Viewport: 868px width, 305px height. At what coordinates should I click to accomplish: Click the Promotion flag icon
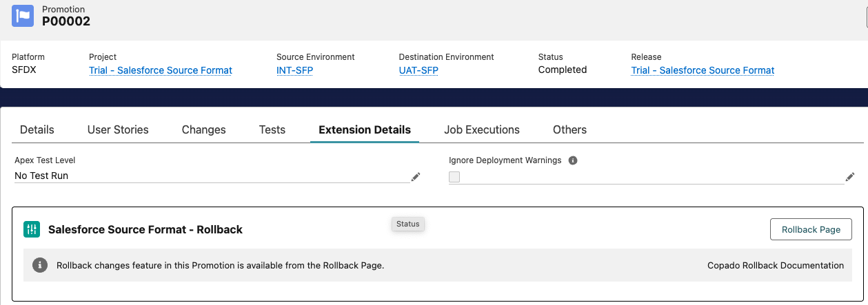(x=23, y=15)
